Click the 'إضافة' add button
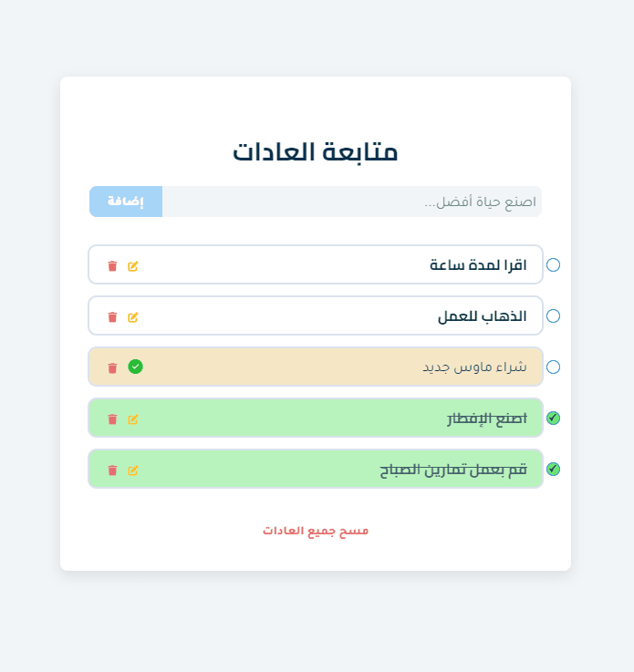This screenshot has height=672, width=634. pyautogui.click(x=126, y=202)
